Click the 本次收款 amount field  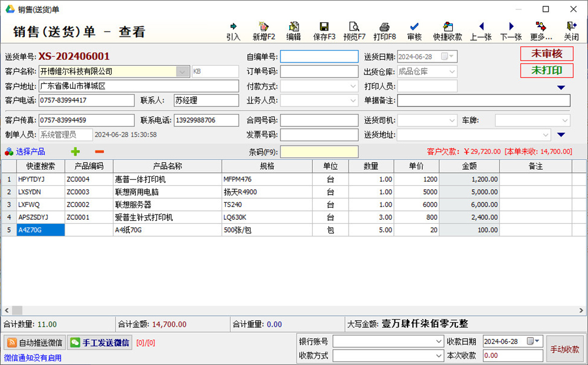(513, 355)
